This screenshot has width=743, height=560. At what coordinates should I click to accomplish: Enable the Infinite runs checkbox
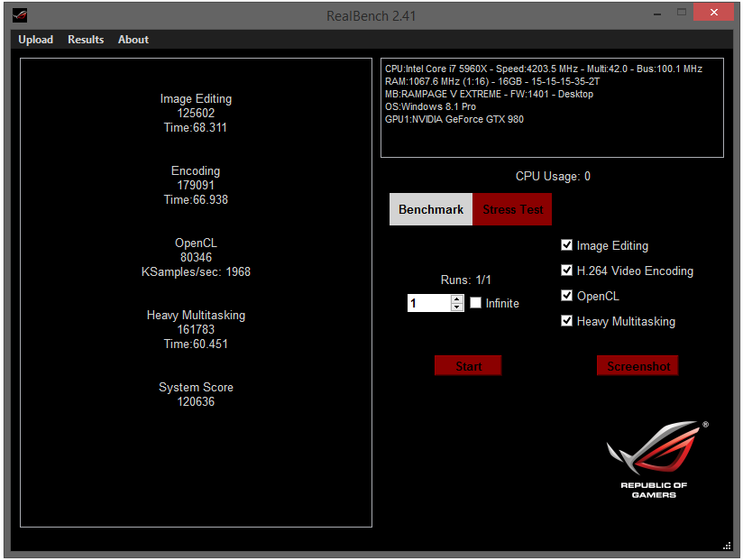click(475, 303)
